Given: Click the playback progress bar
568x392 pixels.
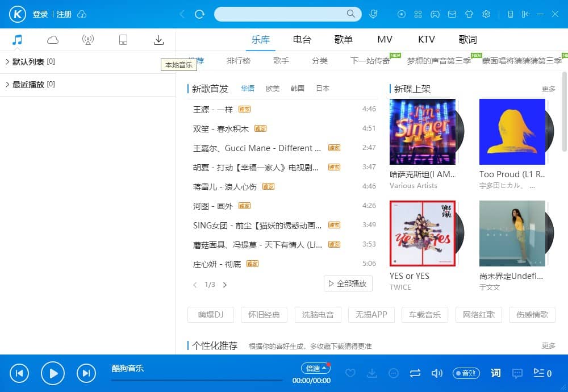Looking at the screenshot, I should click(197, 380).
